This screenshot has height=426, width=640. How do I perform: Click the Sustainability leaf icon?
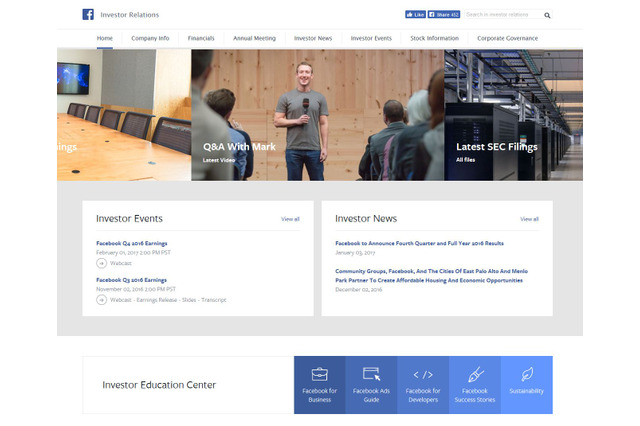coord(527,374)
